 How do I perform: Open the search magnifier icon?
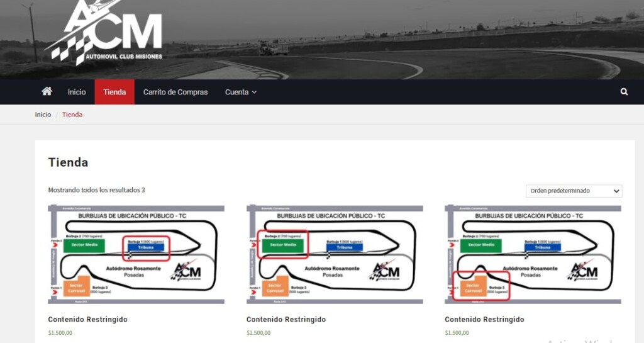click(624, 92)
